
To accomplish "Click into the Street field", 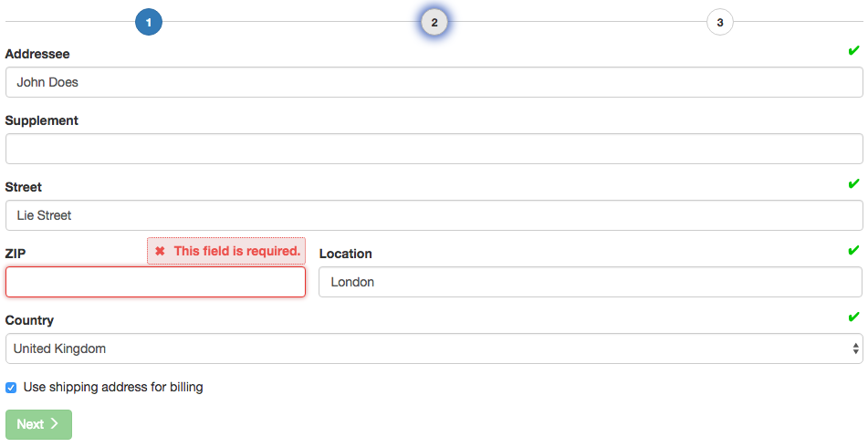I will [x=434, y=215].
